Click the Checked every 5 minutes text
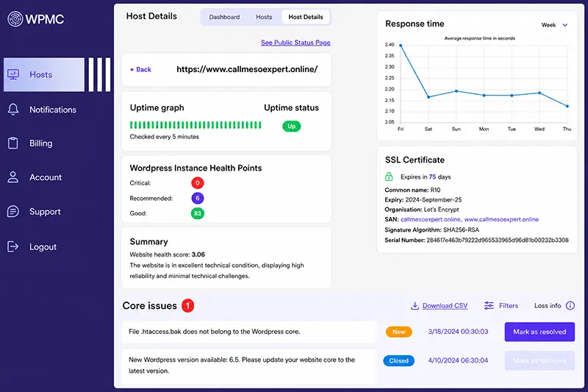588x392 pixels. pos(164,137)
